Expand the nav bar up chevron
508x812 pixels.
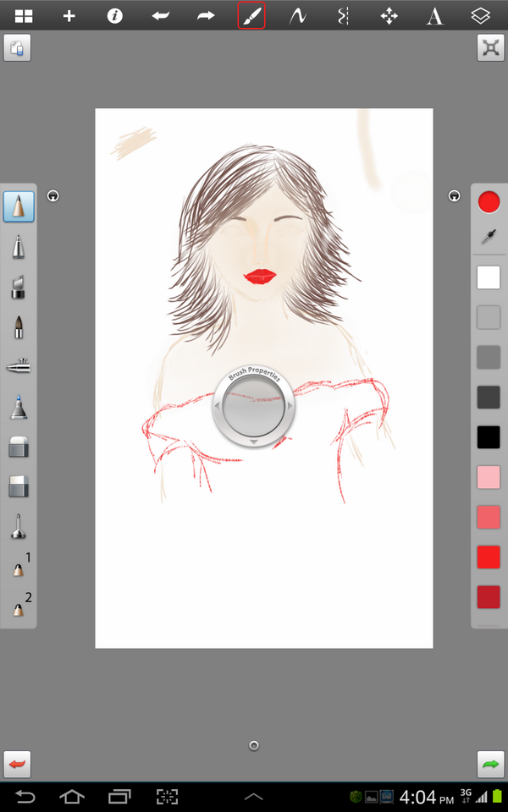pos(253,797)
